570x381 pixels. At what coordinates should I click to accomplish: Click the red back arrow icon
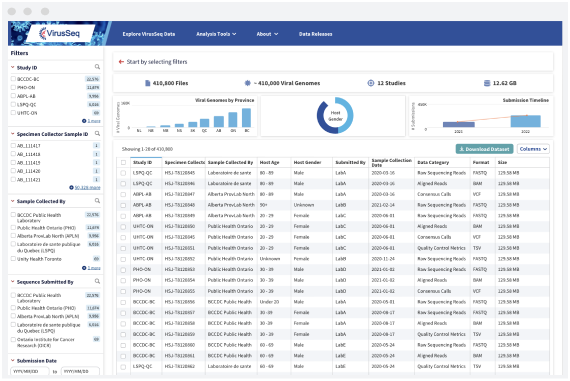point(121,62)
